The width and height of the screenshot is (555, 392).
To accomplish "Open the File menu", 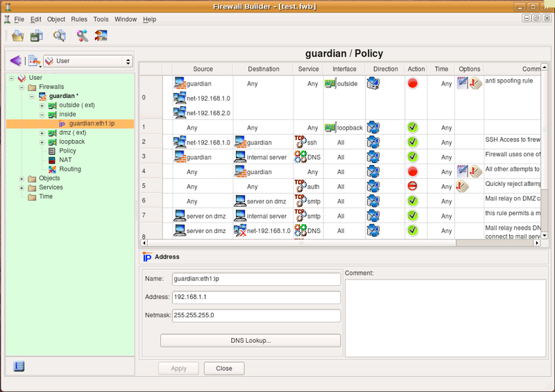I will 19,19.
